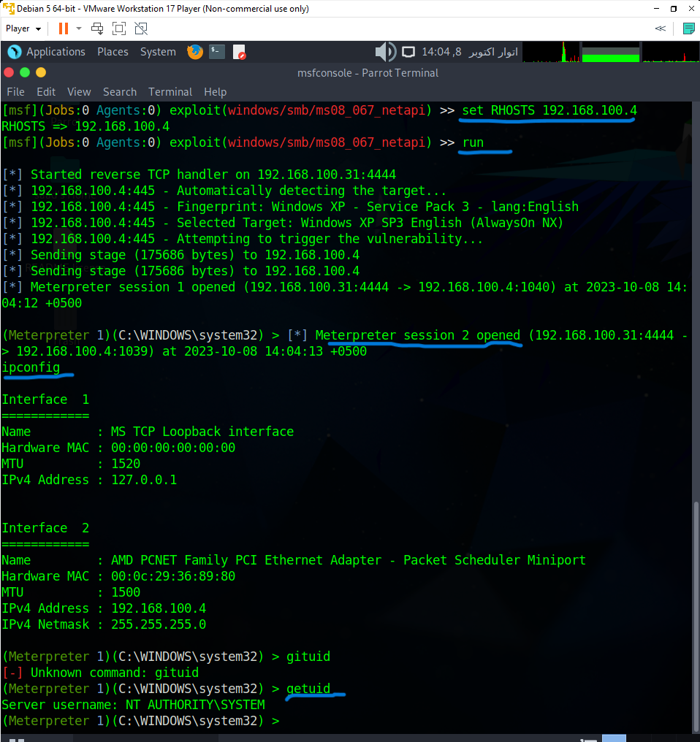Click MAC address 00:00:00:00:00:00
700x742 pixels.
173,448
